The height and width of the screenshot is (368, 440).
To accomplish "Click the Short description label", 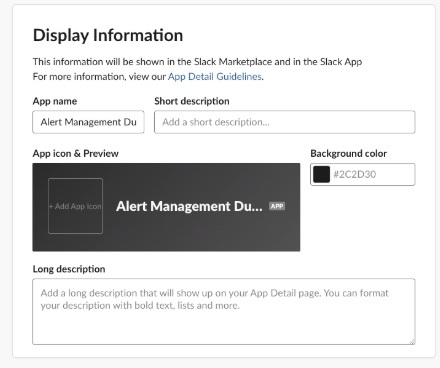I will tap(192, 101).
